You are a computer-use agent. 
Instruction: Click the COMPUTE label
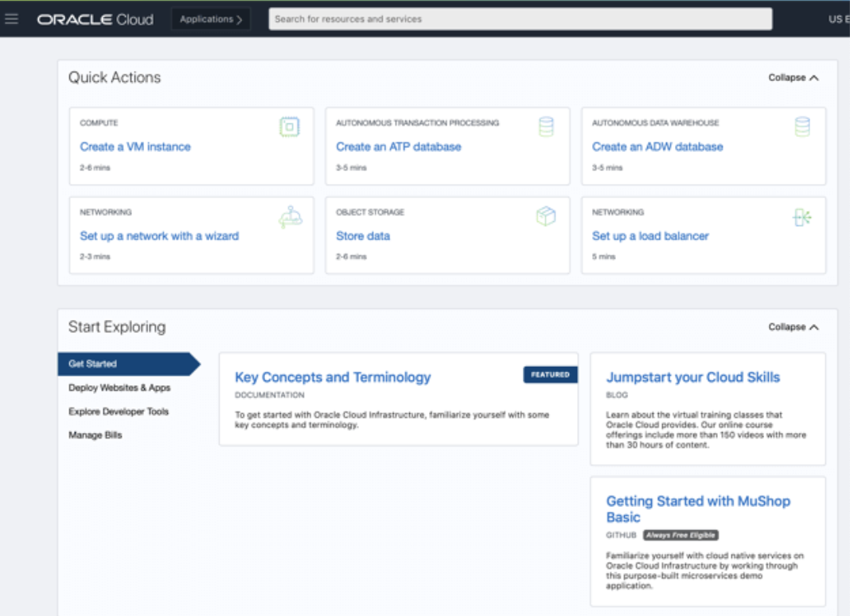pyautogui.click(x=99, y=123)
